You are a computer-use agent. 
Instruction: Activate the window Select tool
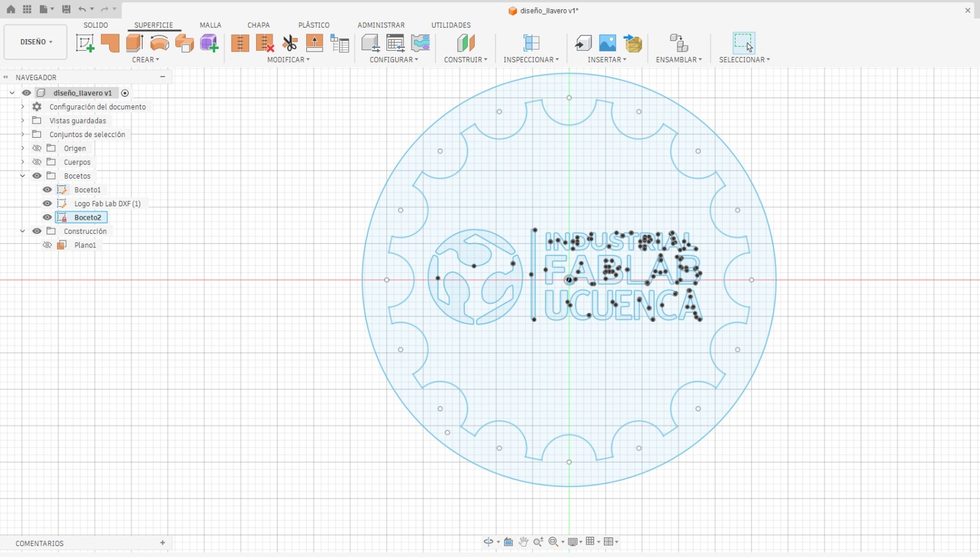[744, 43]
